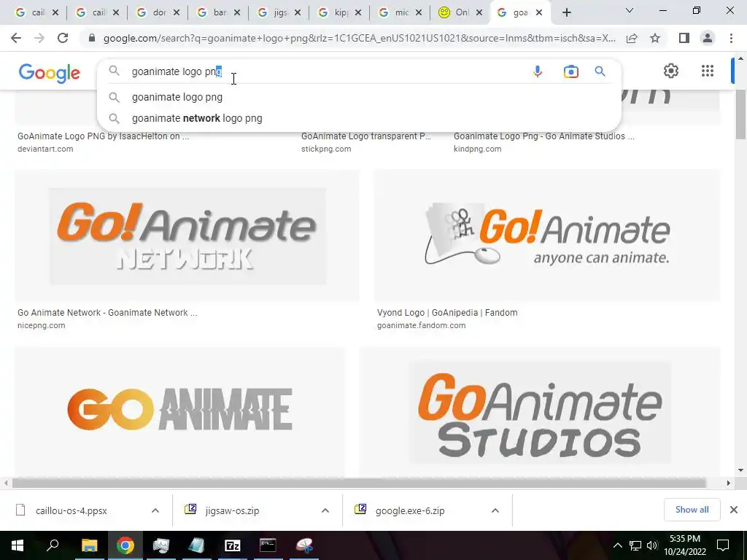Start voice search with microphone
The image size is (747, 560).
tap(538, 71)
